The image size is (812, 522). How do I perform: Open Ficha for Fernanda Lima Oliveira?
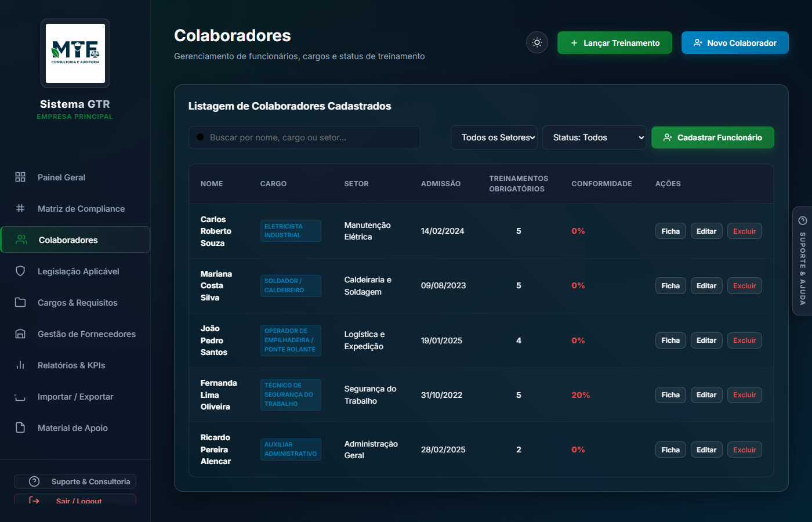(x=670, y=395)
